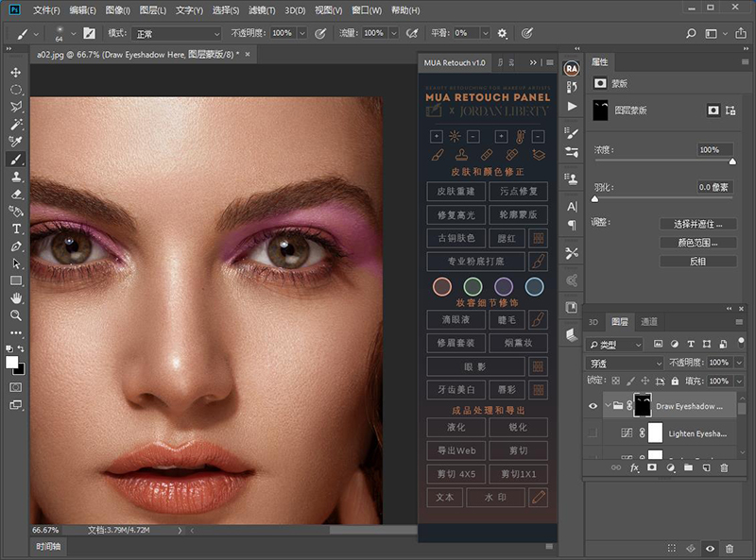756x560 pixels.
Task: Open the 窗口(W) menu
Action: pos(367,10)
